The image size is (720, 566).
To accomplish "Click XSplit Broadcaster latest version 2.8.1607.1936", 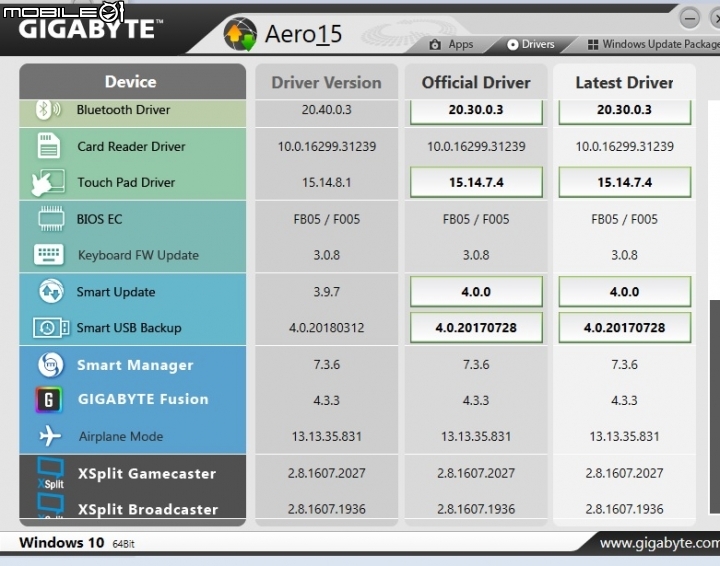I will click(624, 509).
